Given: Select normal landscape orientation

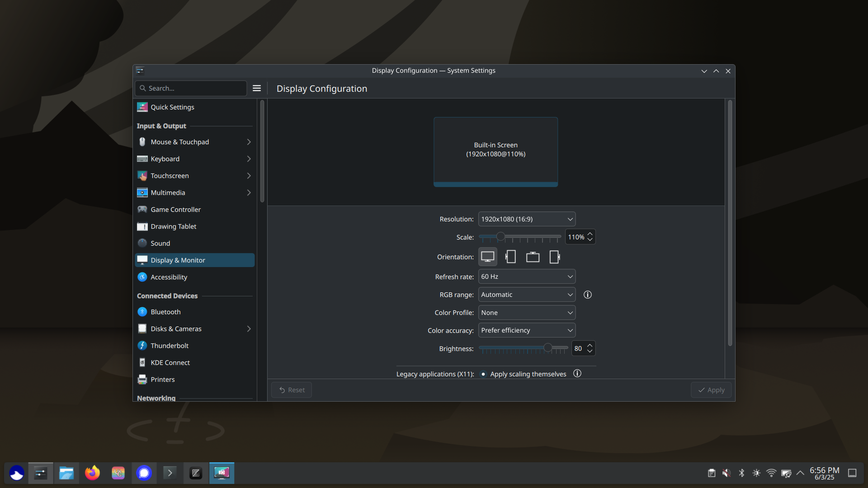Looking at the screenshot, I should click(x=488, y=257).
